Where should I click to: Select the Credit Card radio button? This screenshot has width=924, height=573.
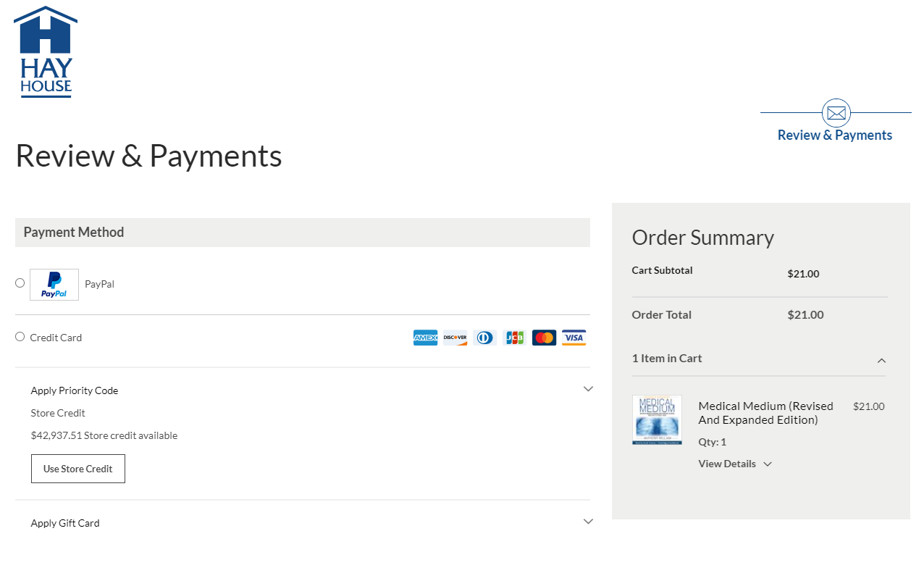point(20,337)
